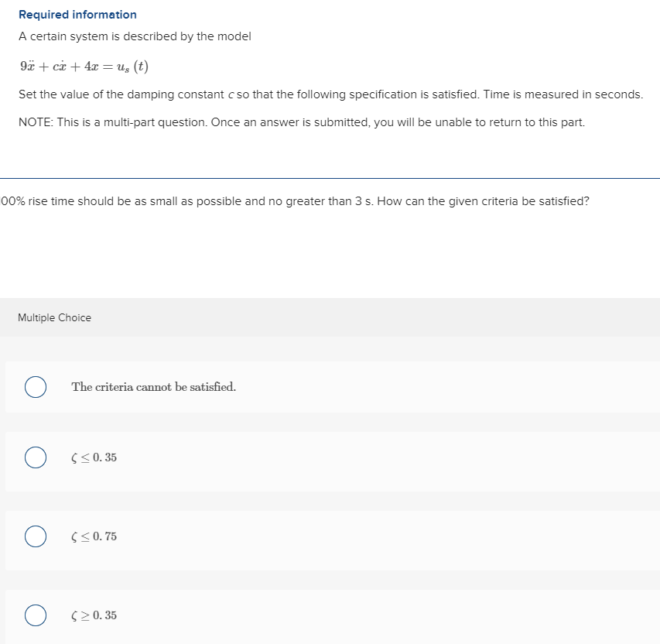Click the NOTE multi-part question text
This screenshot has height=644, width=660.
coord(302,122)
